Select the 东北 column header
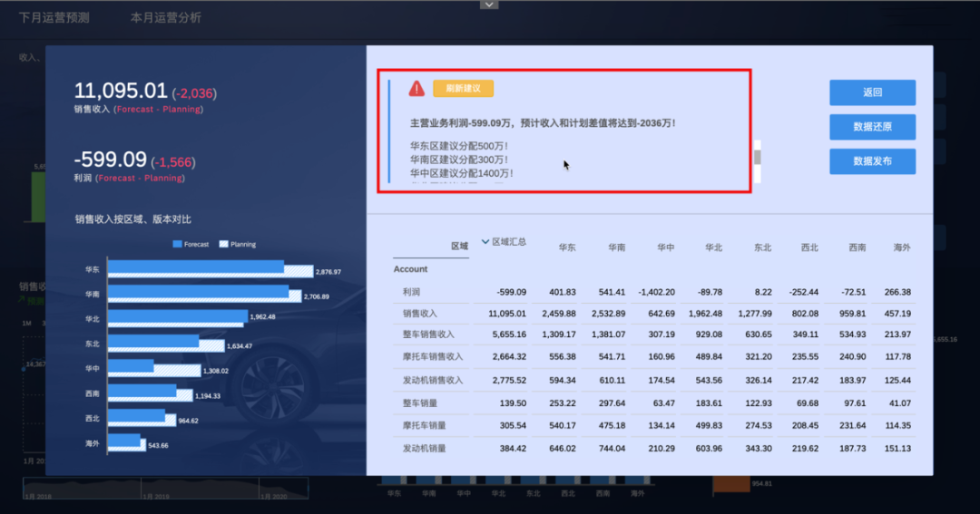This screenshot has height=514, width=980. coord(762,247)
